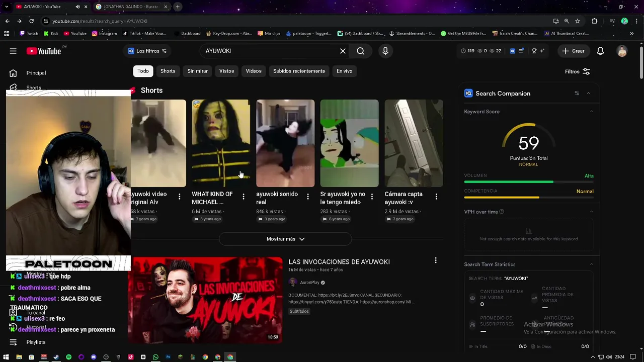Open options for 'ayuwoki video original' short

(179, 197)
